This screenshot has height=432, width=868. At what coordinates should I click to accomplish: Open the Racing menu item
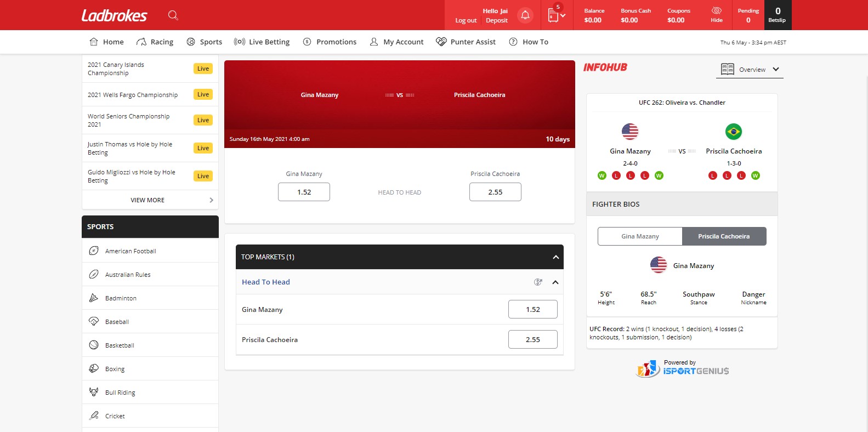coord(155,42)
